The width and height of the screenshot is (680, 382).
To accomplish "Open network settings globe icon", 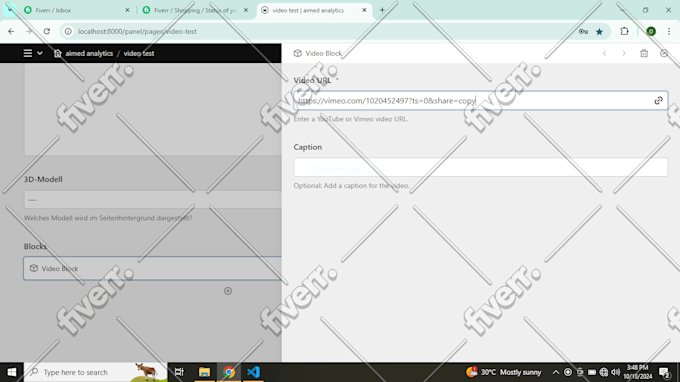I will pyautogui.click(x=604, y=372).
